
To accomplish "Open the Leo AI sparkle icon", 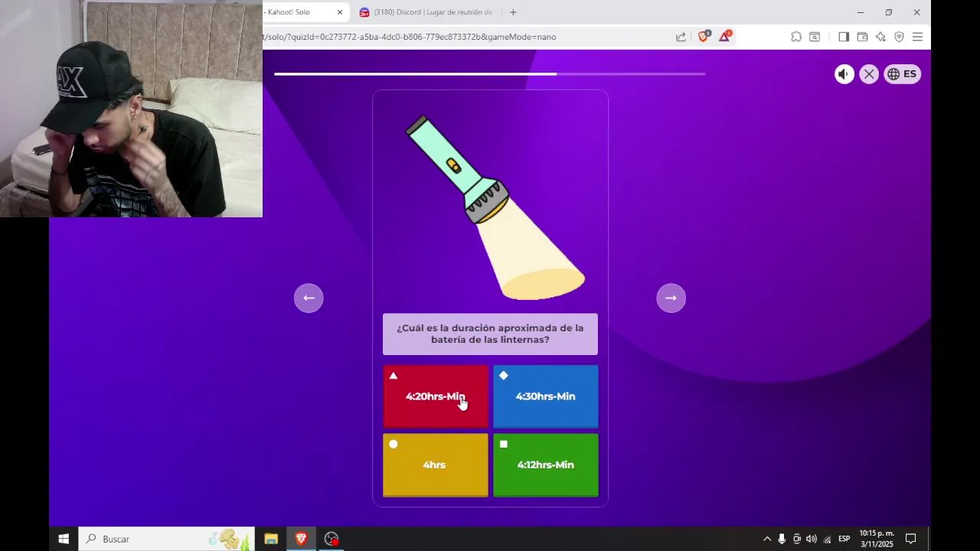I will (880, 37).
